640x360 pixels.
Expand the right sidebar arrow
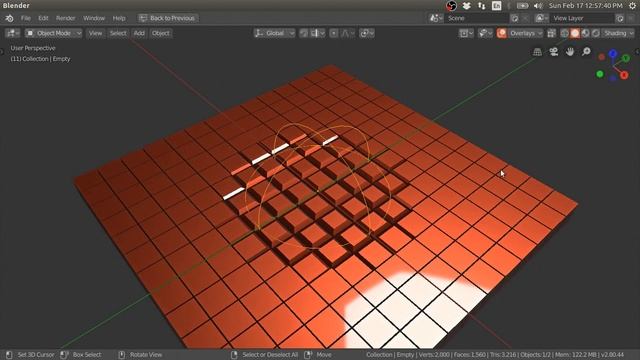point(638,52)
